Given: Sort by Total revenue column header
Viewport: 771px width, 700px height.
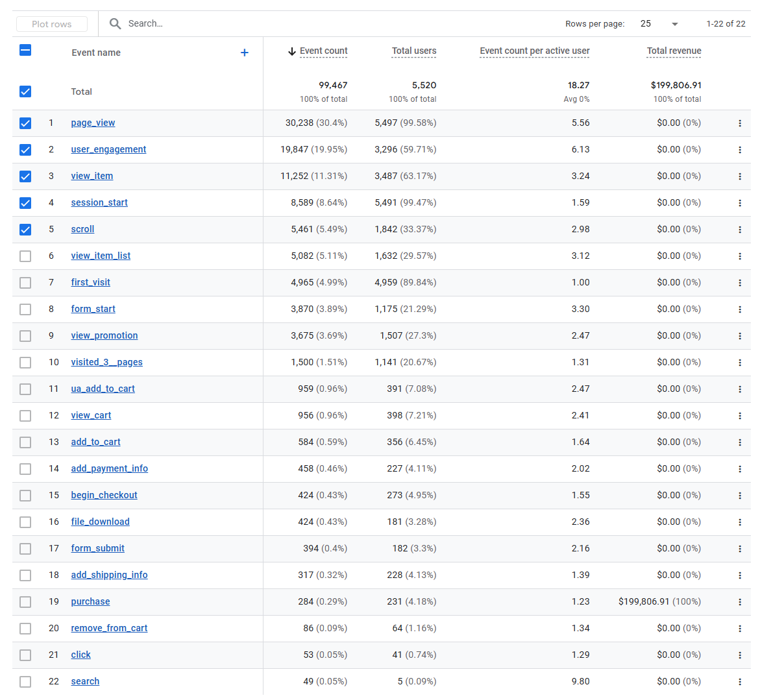Looking at the screenshot, I should pos(674,51).
